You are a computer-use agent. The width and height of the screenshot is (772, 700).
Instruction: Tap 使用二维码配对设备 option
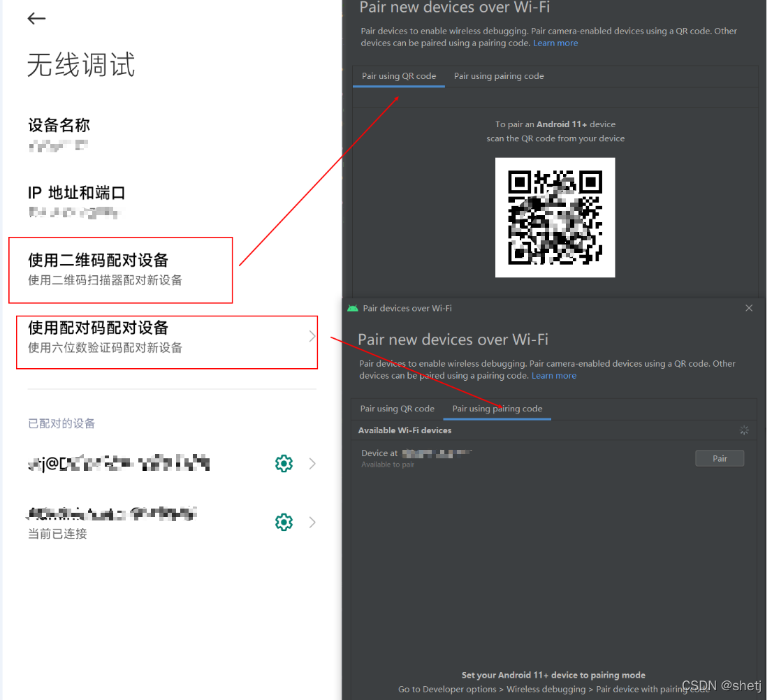(121, 270)
